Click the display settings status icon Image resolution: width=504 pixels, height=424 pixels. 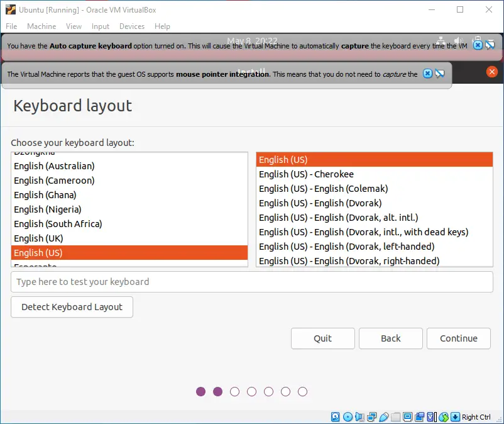(x=408, y=417)
